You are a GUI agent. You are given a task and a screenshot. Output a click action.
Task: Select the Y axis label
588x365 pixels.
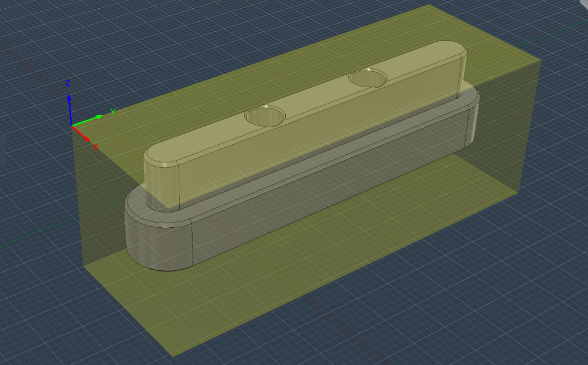click(112, 111)
